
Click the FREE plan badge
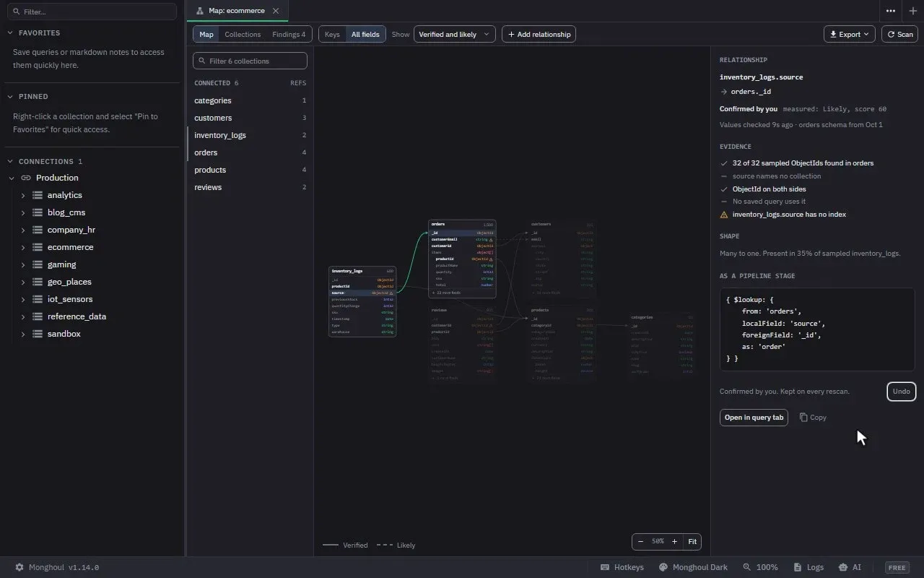coord(897,567)
